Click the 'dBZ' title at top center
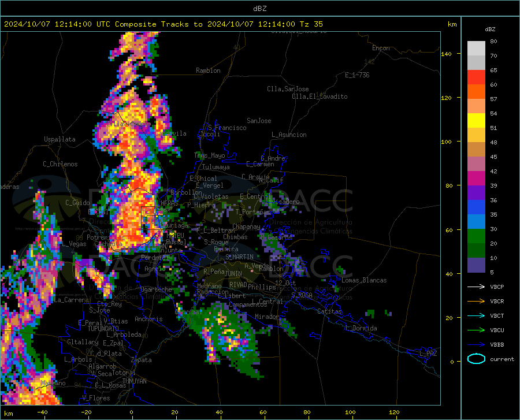The height and width of the screenshot is (420, 520). [x=259, y=9]
